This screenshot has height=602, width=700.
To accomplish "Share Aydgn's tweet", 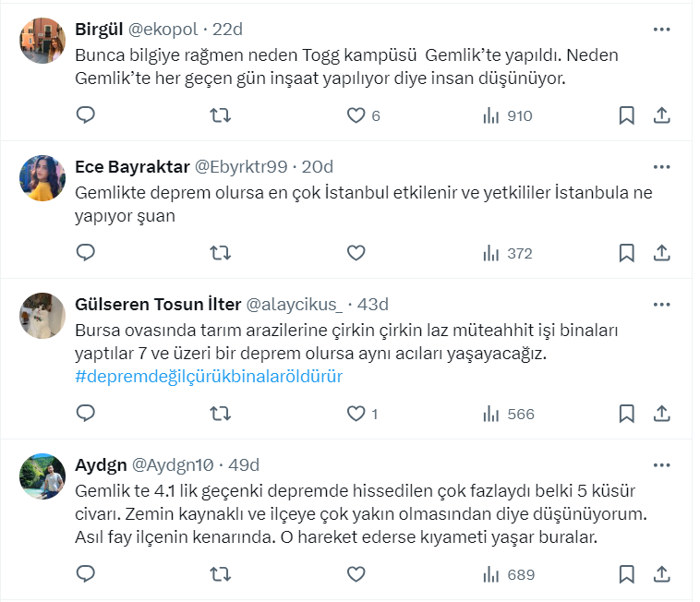I will pos(661,574).
